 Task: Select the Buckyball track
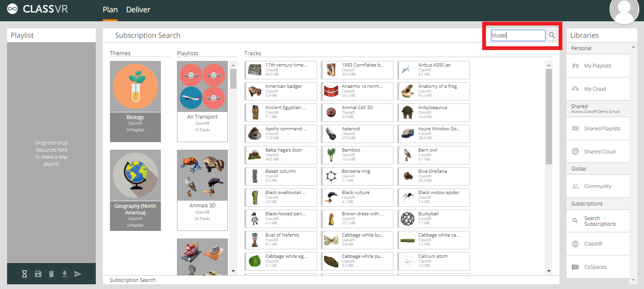434,219
